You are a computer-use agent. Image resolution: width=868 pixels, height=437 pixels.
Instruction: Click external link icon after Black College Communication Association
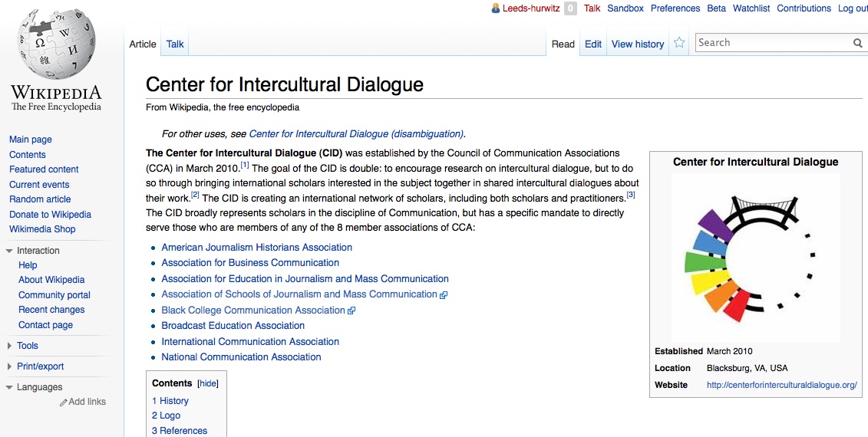tap(351, 310)
